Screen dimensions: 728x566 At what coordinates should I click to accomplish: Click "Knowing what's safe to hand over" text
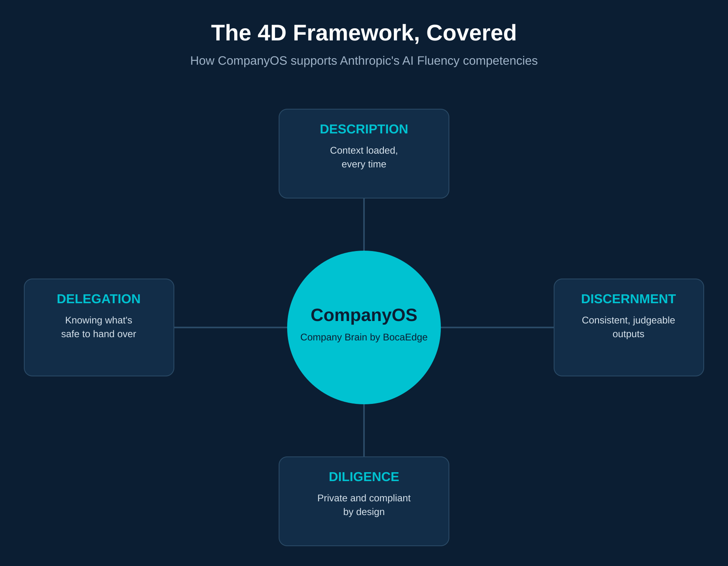[x=99, y=327]
